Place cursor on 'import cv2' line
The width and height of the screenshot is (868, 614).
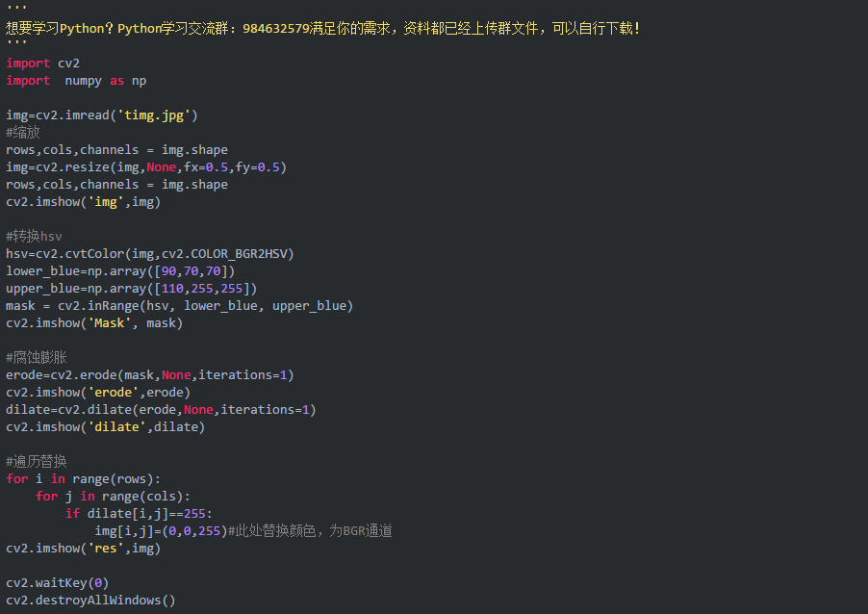coord(42,64)
